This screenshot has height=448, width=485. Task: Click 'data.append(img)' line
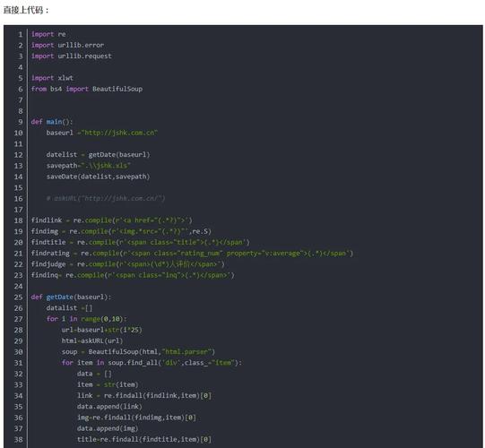[108, 428]
